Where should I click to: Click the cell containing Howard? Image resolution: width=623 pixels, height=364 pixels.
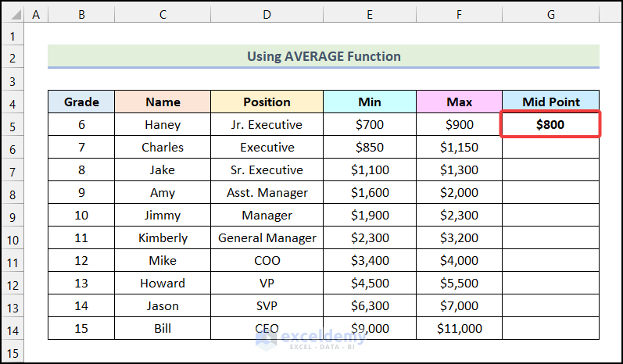pyautogui.click(x=163, y=283)
